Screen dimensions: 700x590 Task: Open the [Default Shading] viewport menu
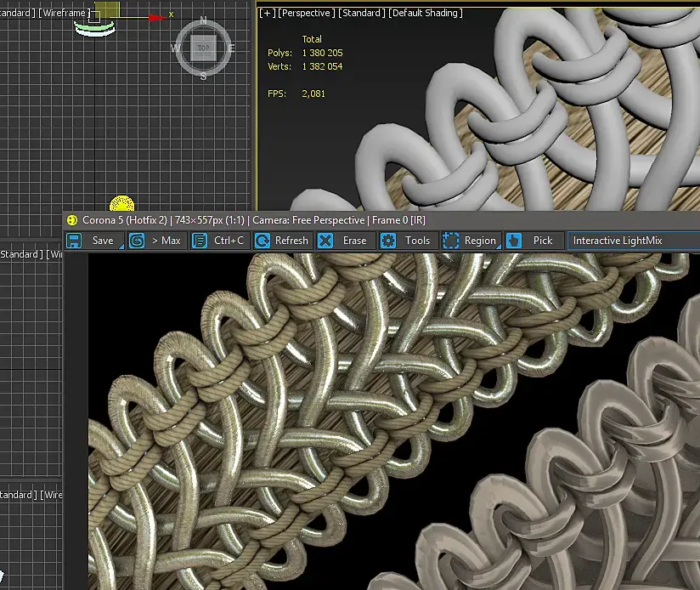[426, 13]
